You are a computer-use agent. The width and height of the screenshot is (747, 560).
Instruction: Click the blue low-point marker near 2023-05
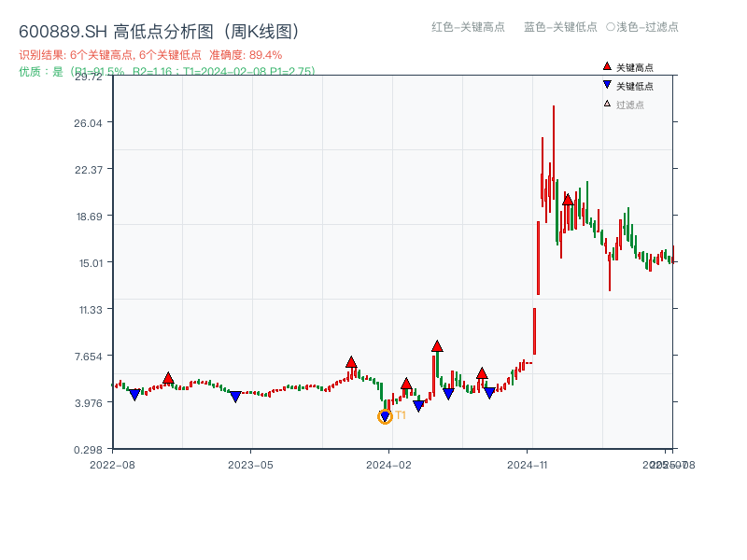pos(237,396)
